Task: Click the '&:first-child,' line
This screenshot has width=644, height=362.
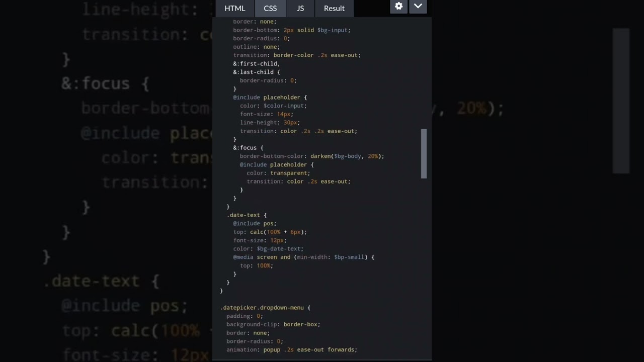Action: tap(257, 64)
